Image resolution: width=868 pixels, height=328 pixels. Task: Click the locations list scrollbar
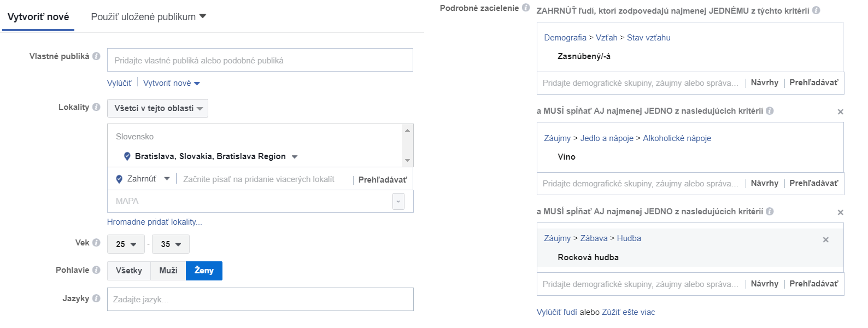407,145
